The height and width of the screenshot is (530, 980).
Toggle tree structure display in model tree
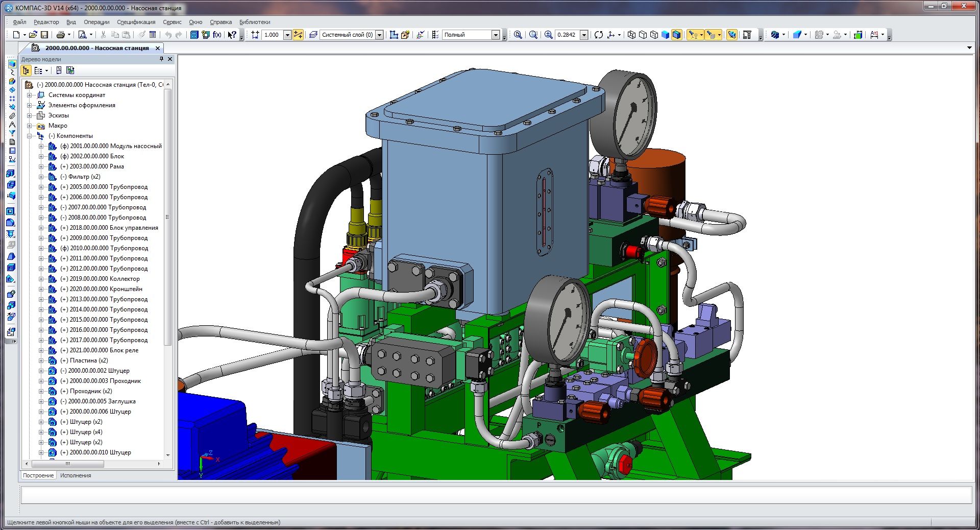point(26,70)
